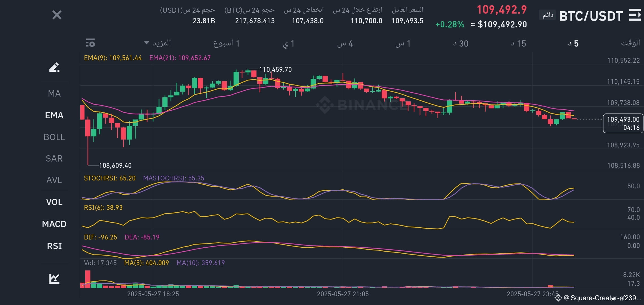The width and height of the screenshot is (644, 305).
Task: Click the MA(10): 359.619 volume label
Action: [201, 263]
